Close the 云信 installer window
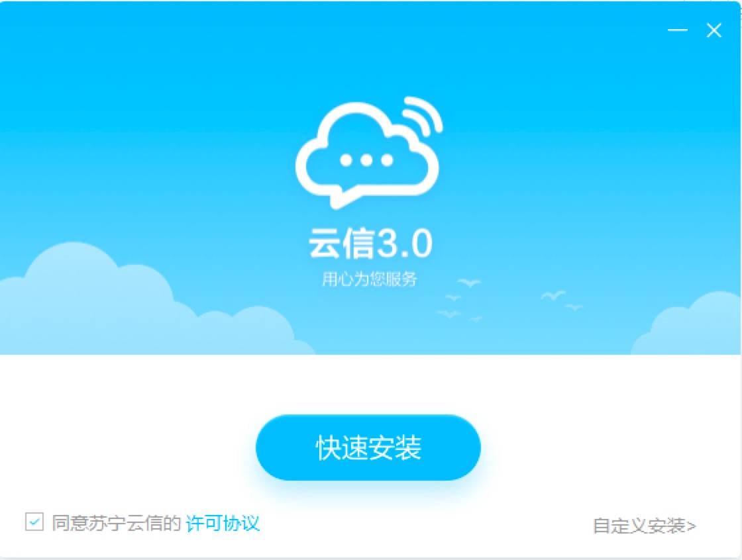742x560 pixels. point(714,30)
